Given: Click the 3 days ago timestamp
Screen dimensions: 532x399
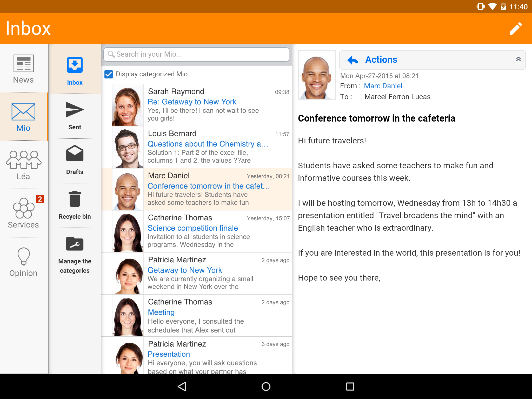Looking at the screenshot, I should pyautogui.click(x=275, y=344).
